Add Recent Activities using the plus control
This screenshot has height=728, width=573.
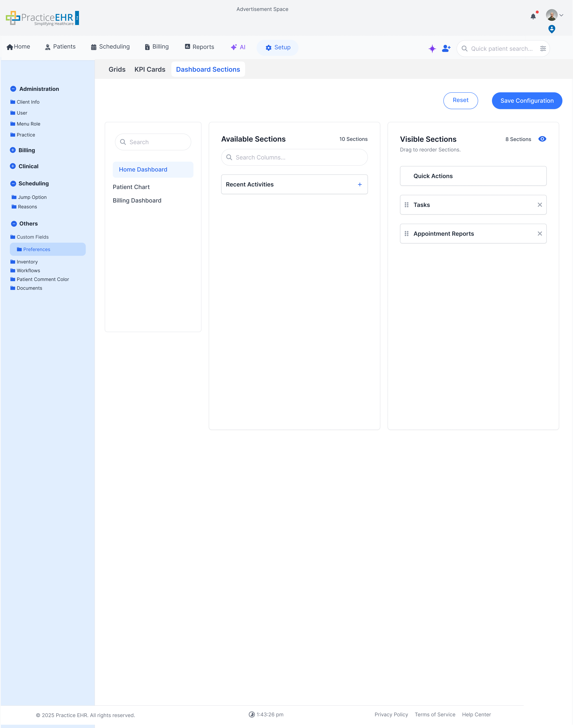coord(360,184)
